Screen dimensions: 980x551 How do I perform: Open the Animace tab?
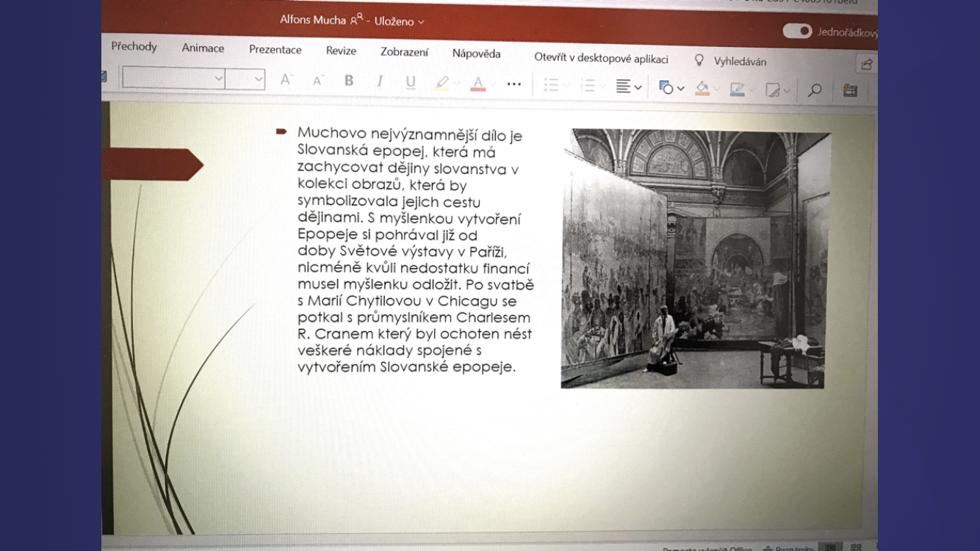[x=203, y=48]
